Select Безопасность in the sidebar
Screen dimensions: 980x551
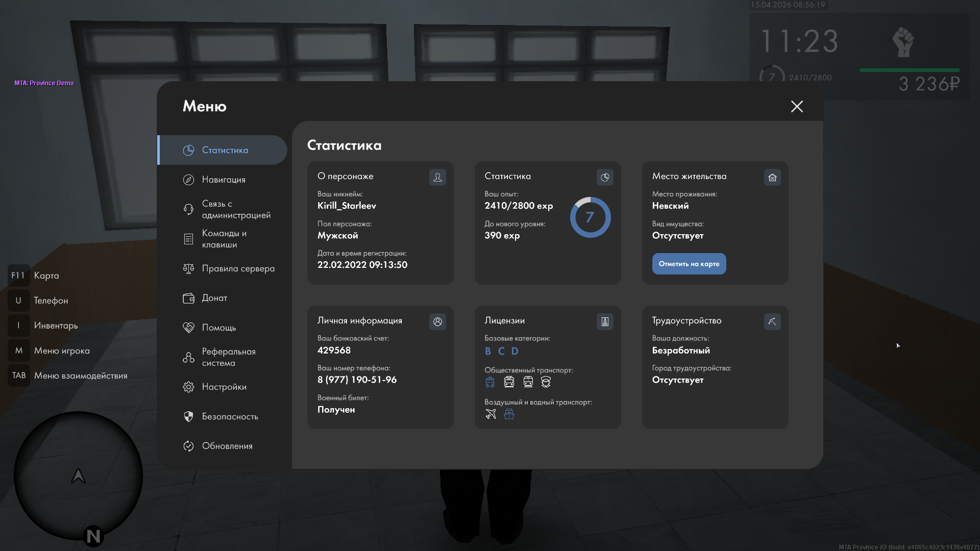point(230,416)
